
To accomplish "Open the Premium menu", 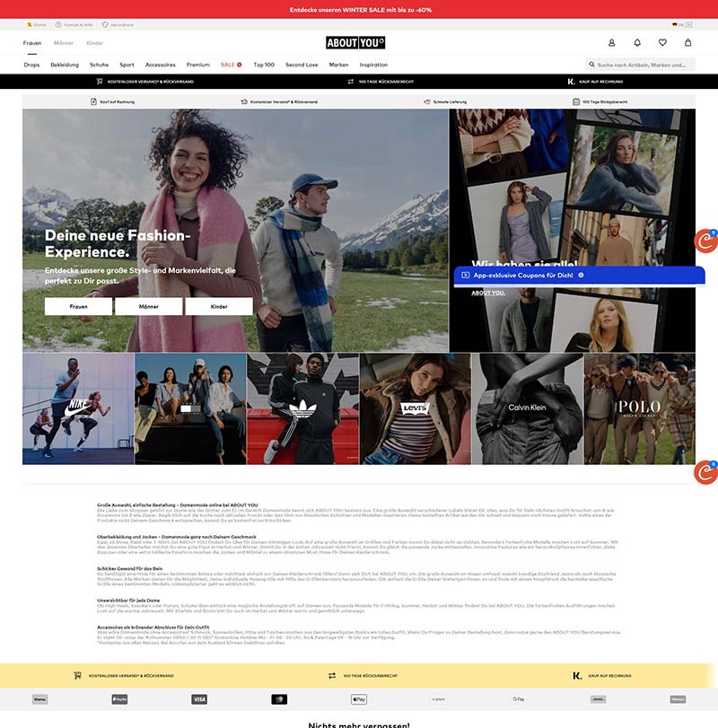I will (198, 65).
